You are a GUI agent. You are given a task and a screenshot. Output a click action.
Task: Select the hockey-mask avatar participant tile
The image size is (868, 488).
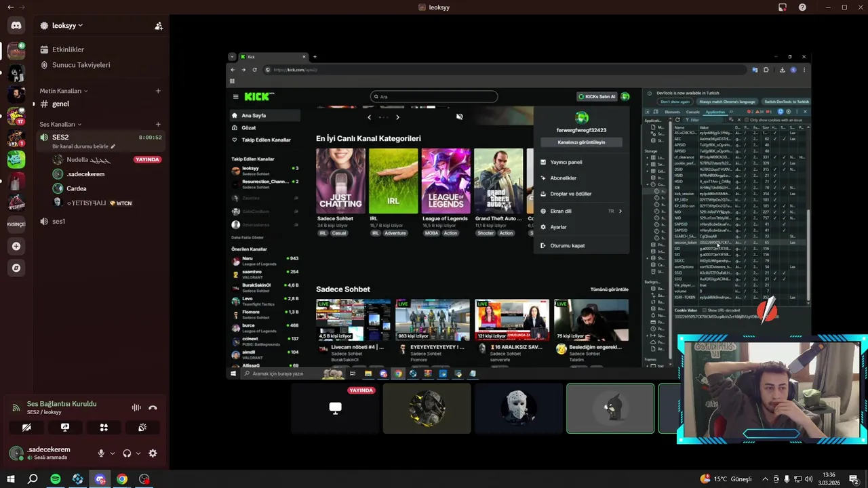click(519, 408)
